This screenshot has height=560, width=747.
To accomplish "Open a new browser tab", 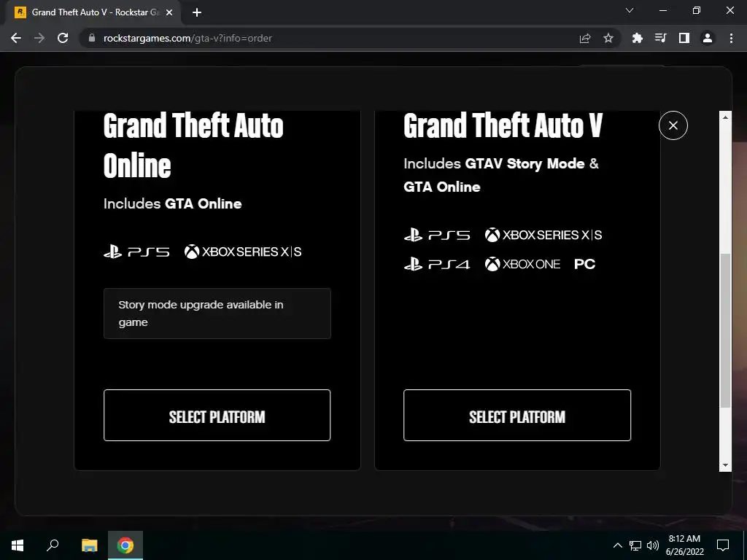I will 197,12.
